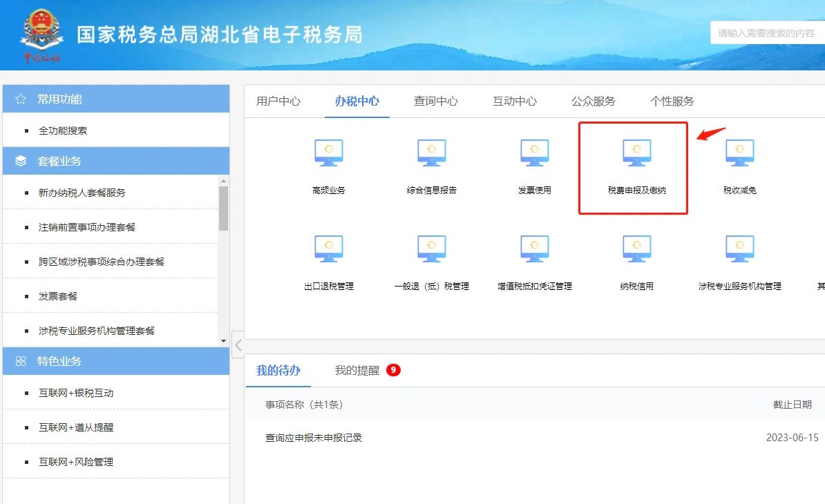
Task: Open 全功能搜索 in sidebar
Action: pos(63,130)
